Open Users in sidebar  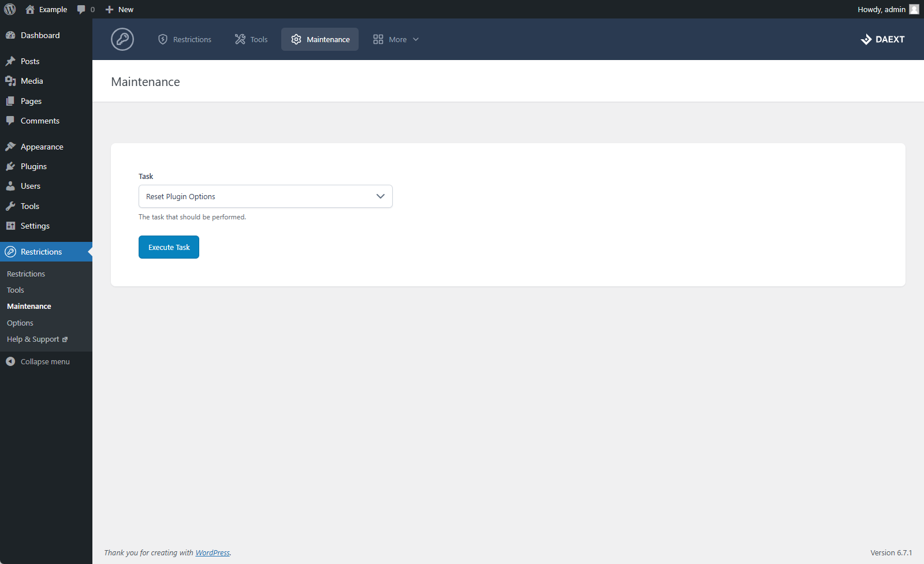pos(46,186)
